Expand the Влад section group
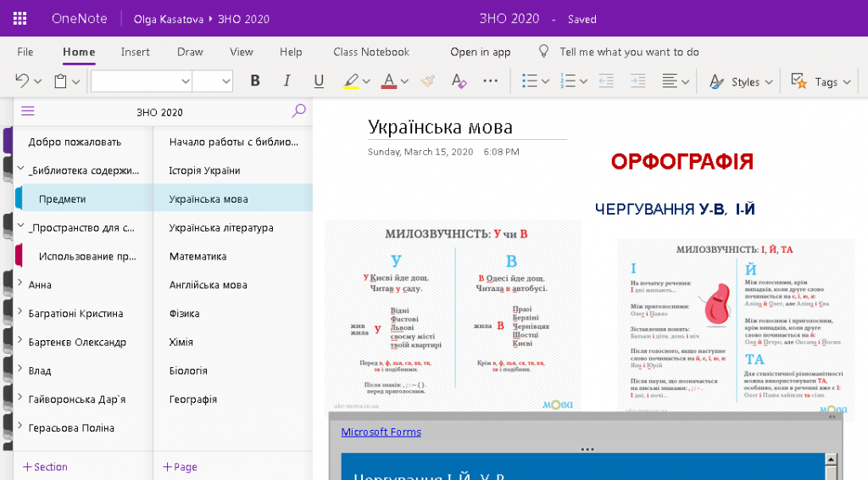The height and width of the screenshot is (480, 868). coord(20,369)
